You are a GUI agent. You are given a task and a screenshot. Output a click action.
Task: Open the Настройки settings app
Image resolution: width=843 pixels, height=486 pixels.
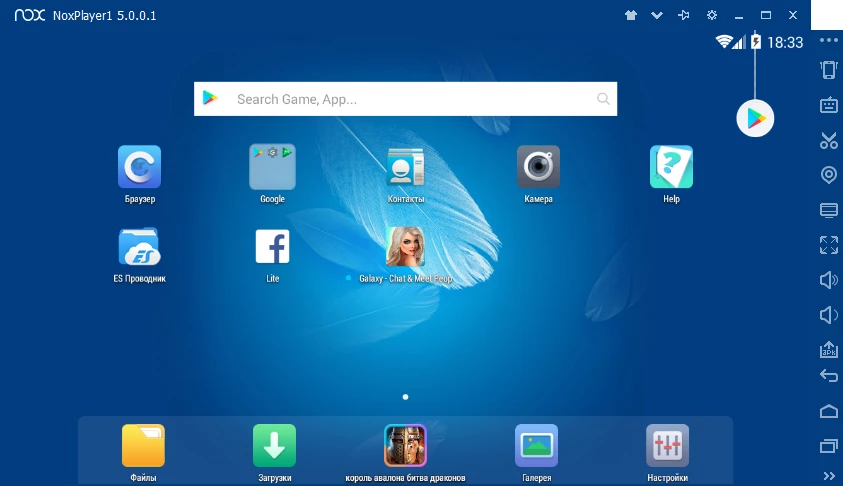tap(667, 446)
